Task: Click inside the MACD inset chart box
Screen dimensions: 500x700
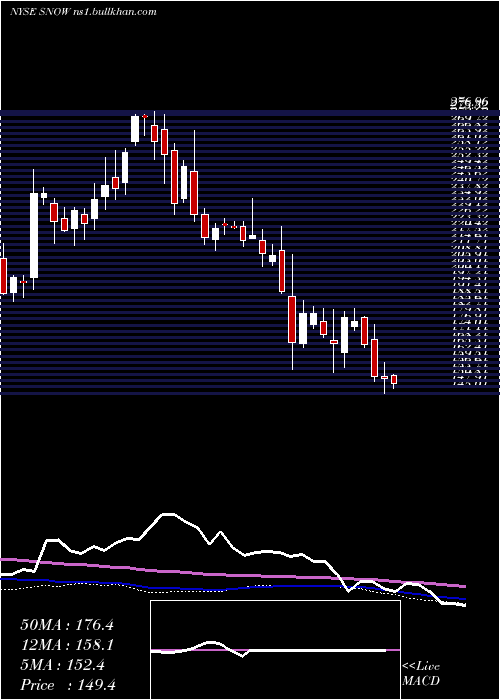Action: [x=275, y=650]
